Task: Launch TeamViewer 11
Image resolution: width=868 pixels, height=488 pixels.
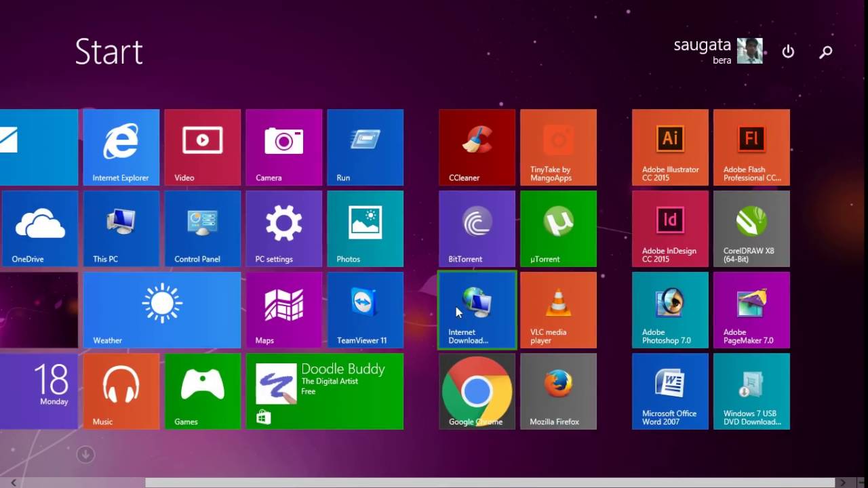Action: pyautogui.click(x=366, y=310)
